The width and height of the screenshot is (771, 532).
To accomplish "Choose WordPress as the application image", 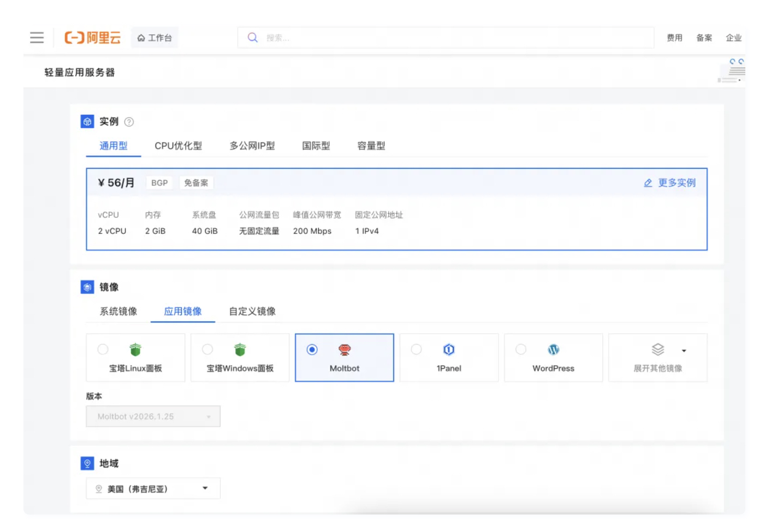I will click(x=553, y=358).
